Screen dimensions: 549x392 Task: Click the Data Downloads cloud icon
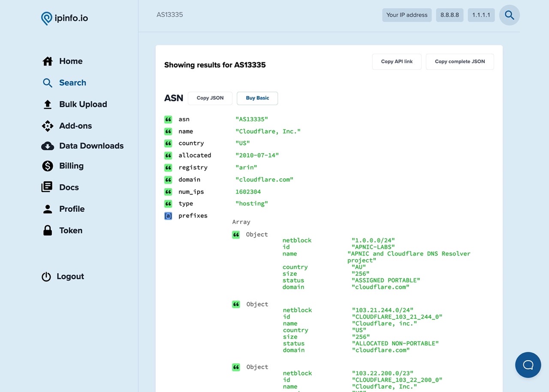point(48,146)
